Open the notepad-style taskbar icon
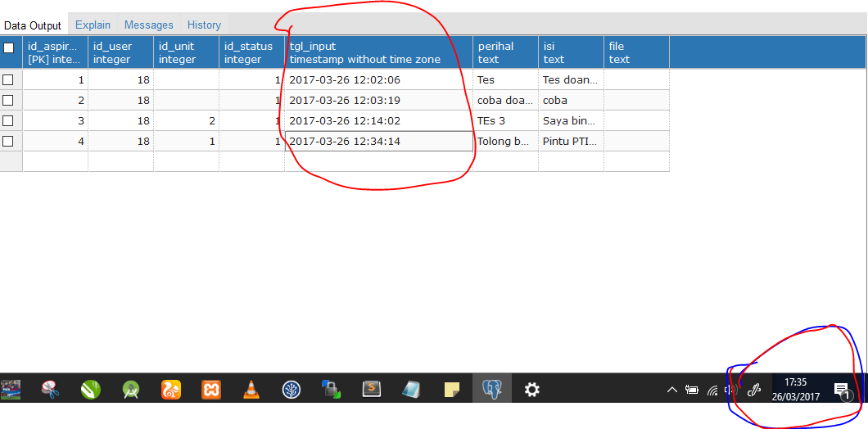 (x=411, y=390)
